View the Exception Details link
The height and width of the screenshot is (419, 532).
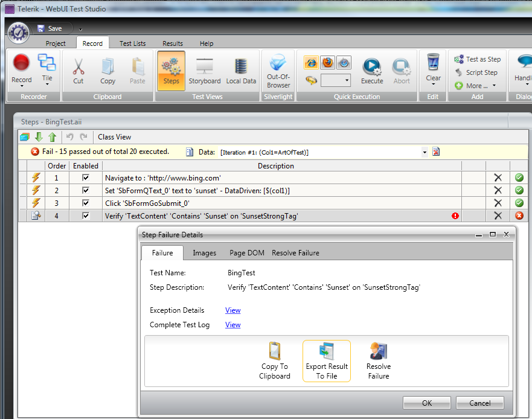pos(232,310)
